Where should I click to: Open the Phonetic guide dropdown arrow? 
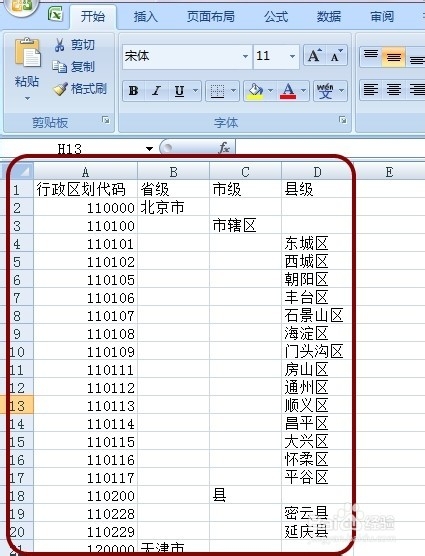coord(342,91)
